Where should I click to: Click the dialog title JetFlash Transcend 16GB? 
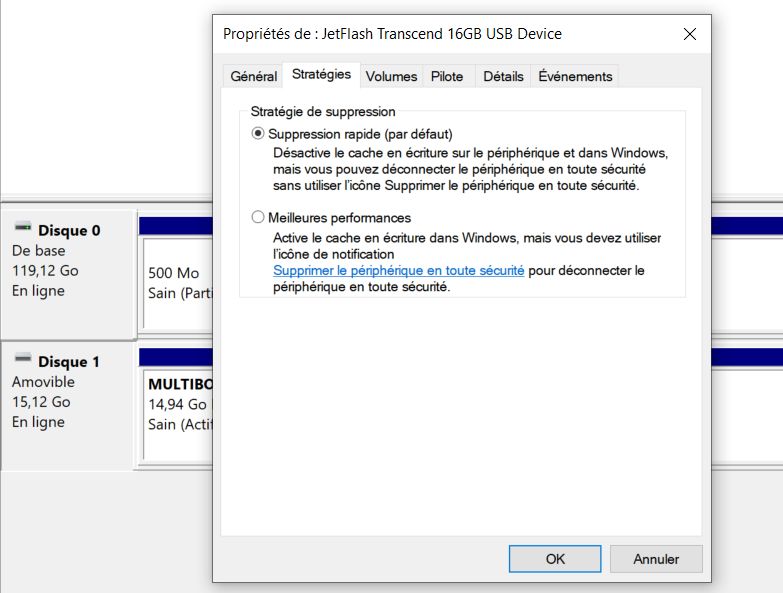click(392, 34)
